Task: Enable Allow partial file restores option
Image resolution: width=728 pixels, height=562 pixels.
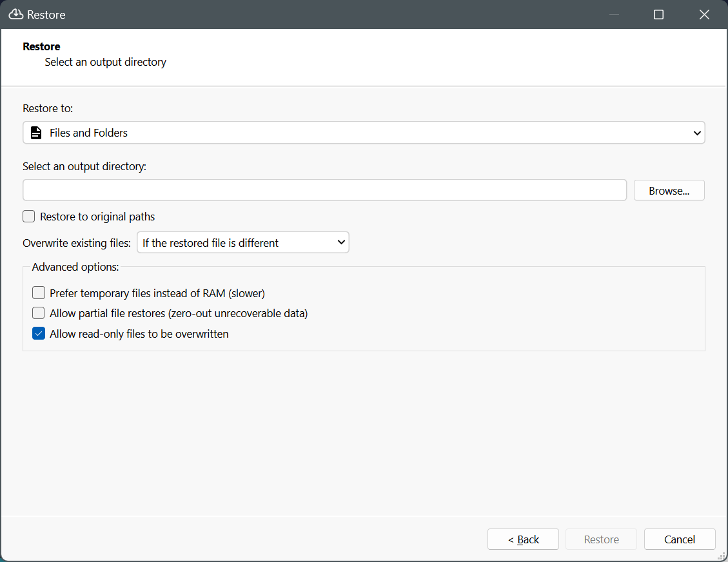Action: [x=39, y=314]
